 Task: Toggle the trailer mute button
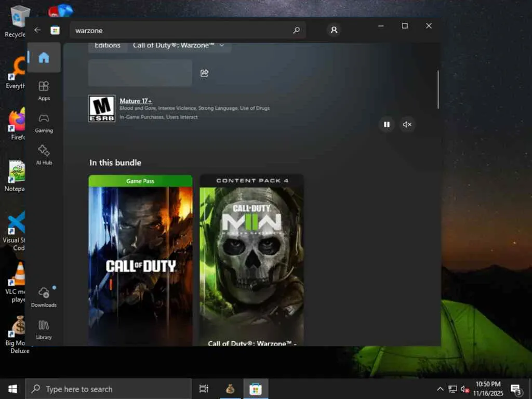coord(407,125)
